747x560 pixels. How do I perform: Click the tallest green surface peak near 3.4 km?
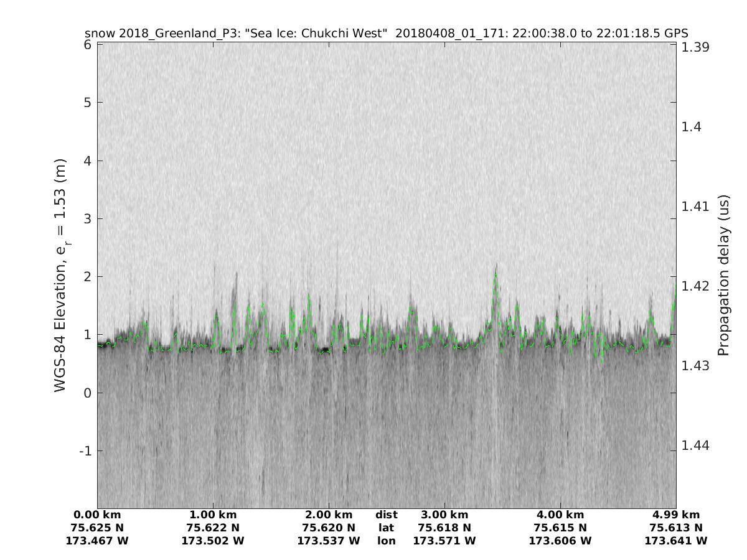(496, 274)
